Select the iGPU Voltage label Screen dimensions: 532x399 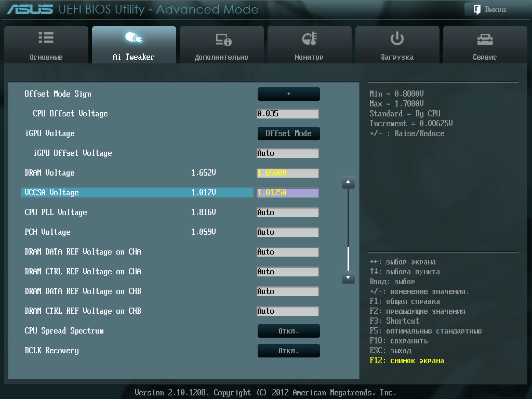50,134
